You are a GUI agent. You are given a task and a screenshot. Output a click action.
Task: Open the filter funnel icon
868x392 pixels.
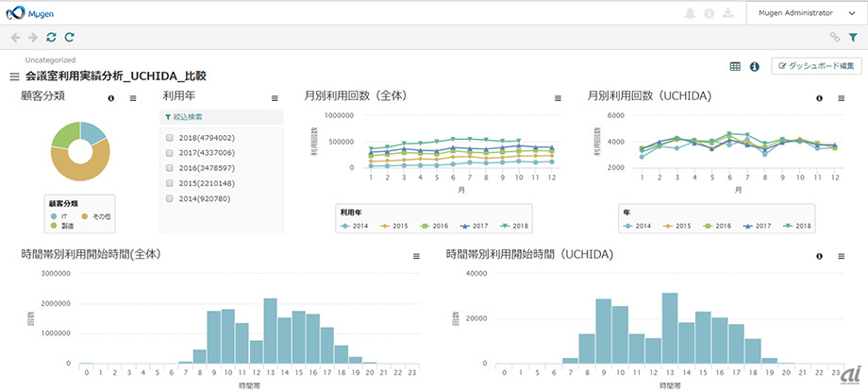853,38
